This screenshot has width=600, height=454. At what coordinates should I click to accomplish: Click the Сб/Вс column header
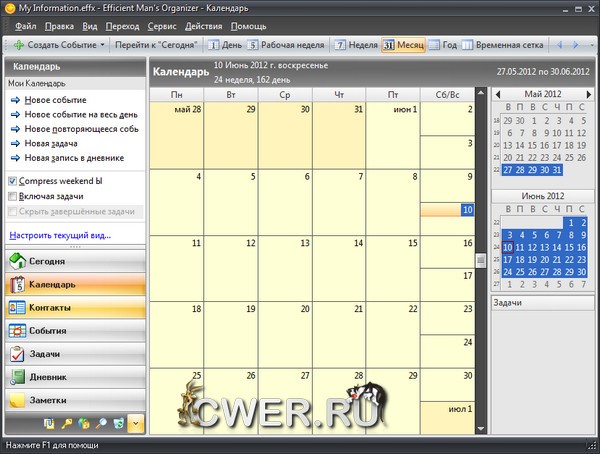tap(447, 95)
